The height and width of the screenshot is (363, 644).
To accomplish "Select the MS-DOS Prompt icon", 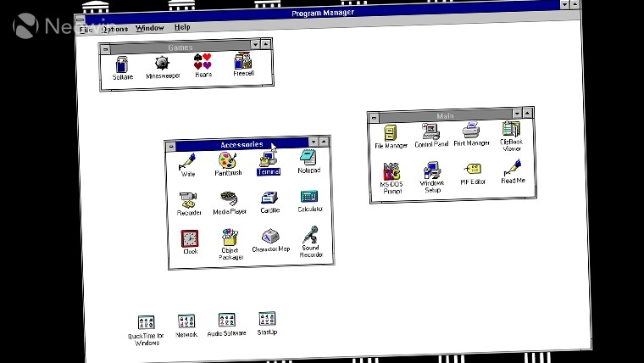I will (x=391, y=173).
